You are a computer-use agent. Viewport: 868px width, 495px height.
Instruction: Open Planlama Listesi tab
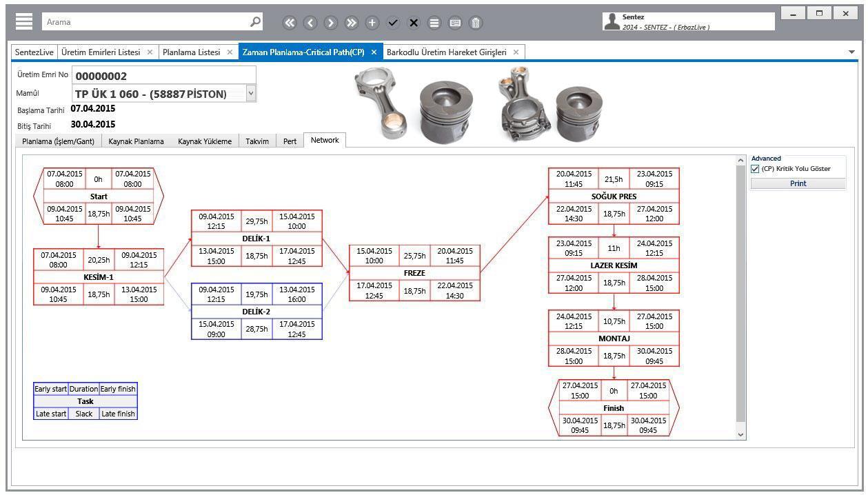[192, 52]
